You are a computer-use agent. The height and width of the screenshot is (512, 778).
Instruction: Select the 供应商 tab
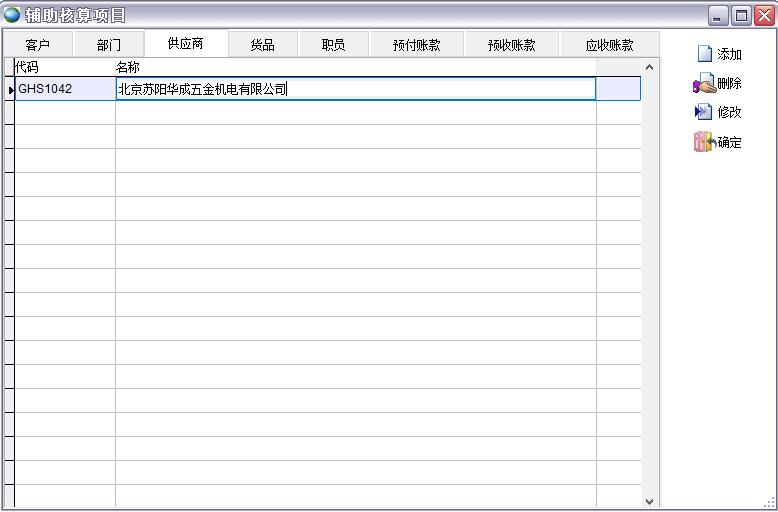(x=186, y=44)
